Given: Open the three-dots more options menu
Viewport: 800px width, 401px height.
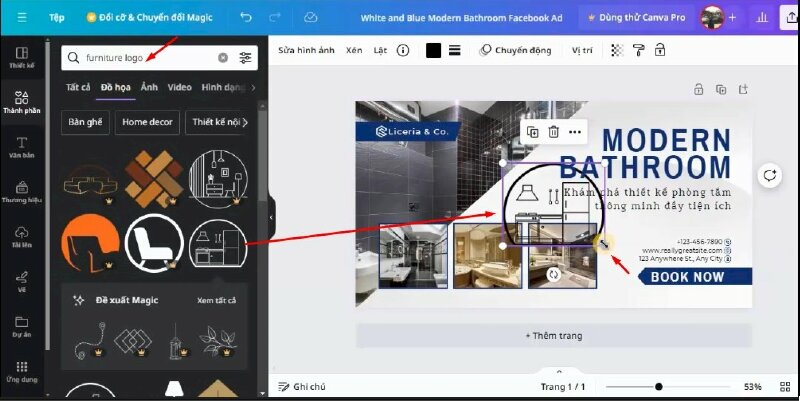Looking at the screenshot, I should (574, 131).
